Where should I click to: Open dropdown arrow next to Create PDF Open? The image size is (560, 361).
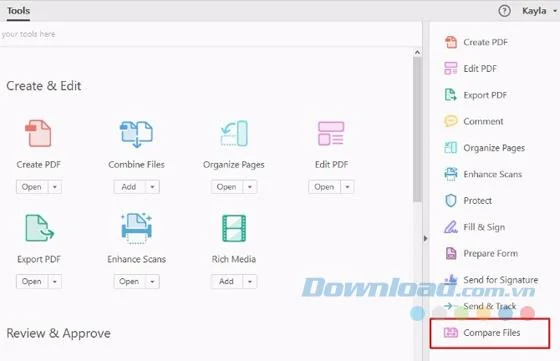(x=55, y=187)
